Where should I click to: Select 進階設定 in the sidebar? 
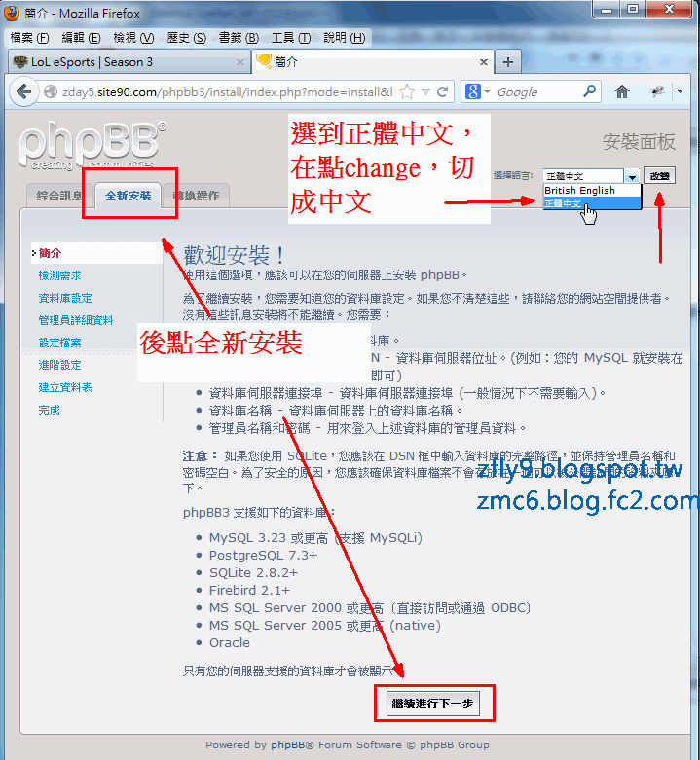point(59,365)
